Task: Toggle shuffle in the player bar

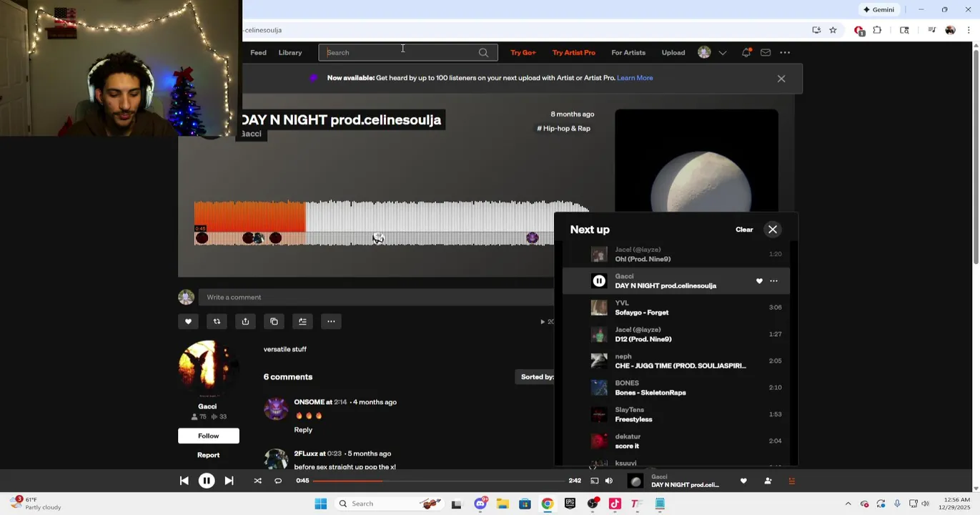Action: click(257, 481)
